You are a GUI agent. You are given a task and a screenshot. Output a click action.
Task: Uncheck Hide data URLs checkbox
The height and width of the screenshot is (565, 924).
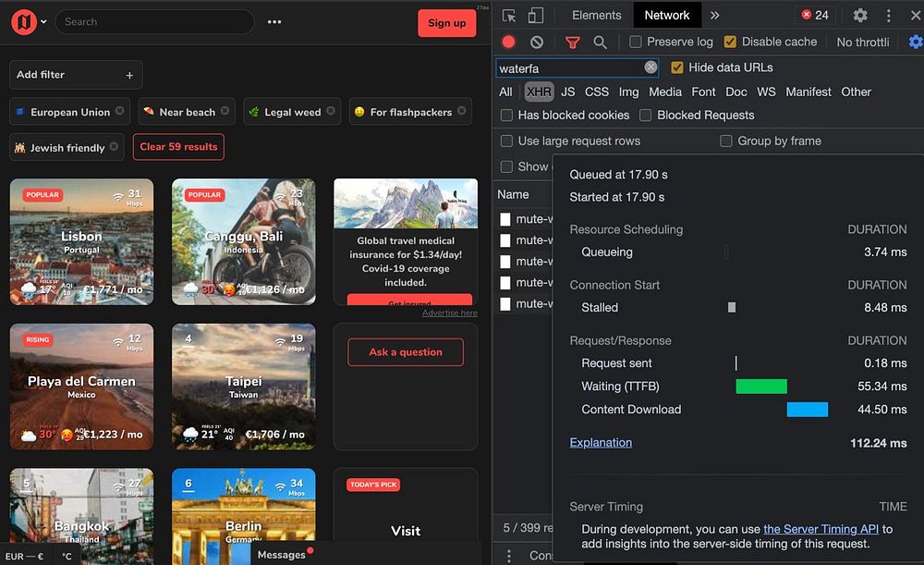(677, 68)
